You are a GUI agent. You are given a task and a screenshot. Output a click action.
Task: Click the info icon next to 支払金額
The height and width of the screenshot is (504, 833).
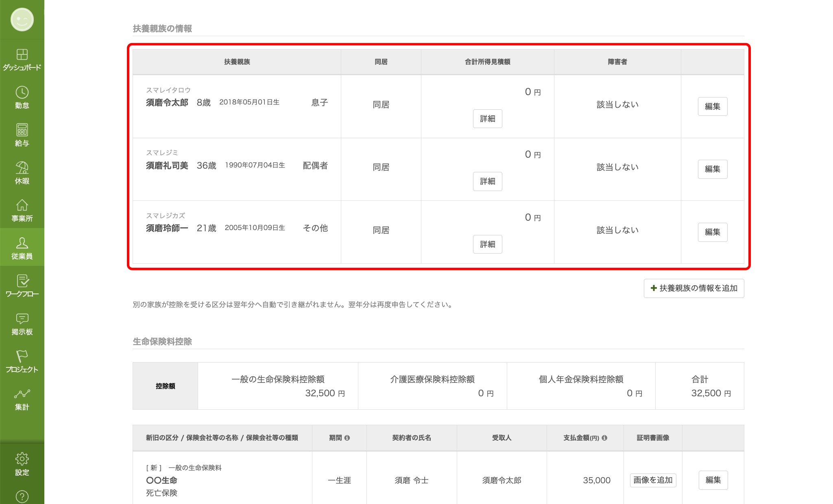coord(604,438)
